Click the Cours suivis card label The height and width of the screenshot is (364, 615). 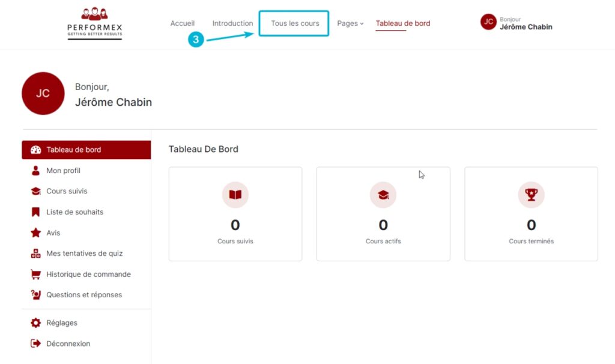pos(235,241)
